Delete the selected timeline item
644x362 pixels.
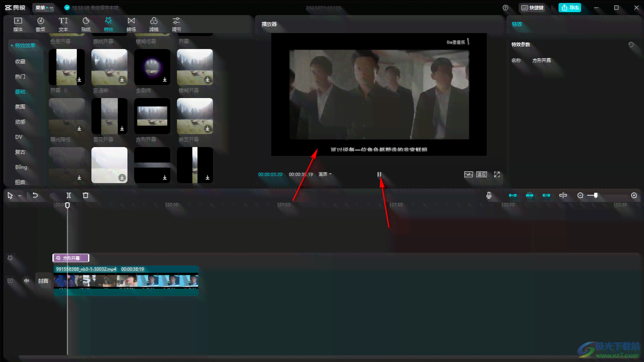point(86,195)
